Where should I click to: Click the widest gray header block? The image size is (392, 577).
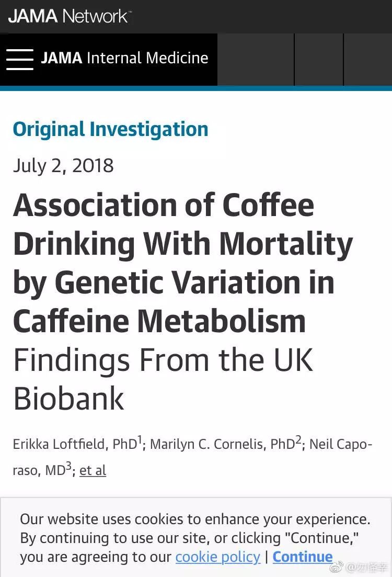[x=256, y=60]
